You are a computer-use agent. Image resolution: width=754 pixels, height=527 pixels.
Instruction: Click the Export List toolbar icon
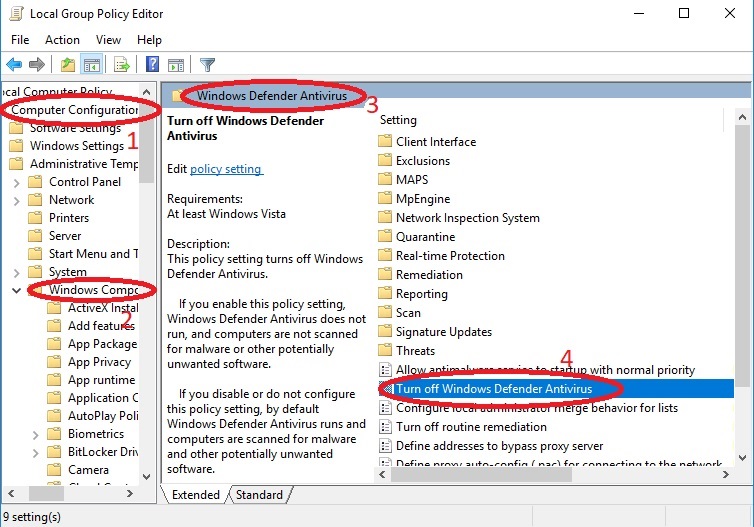point(122,65)
